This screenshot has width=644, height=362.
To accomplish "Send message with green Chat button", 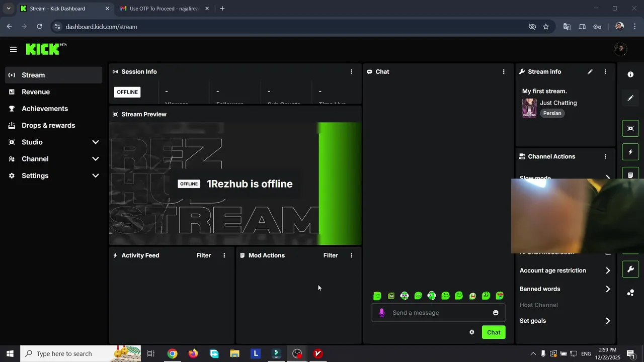I will 494,332.
